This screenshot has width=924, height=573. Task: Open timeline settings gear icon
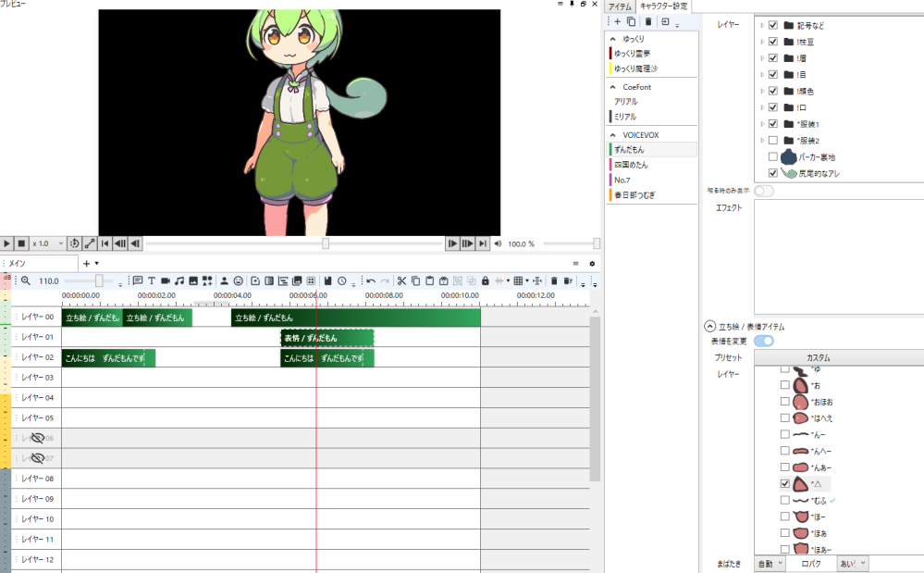pos(592,264)
